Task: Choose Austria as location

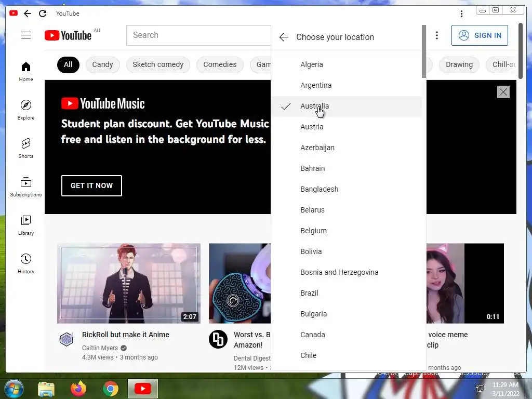Action: [x=347, y=127]
